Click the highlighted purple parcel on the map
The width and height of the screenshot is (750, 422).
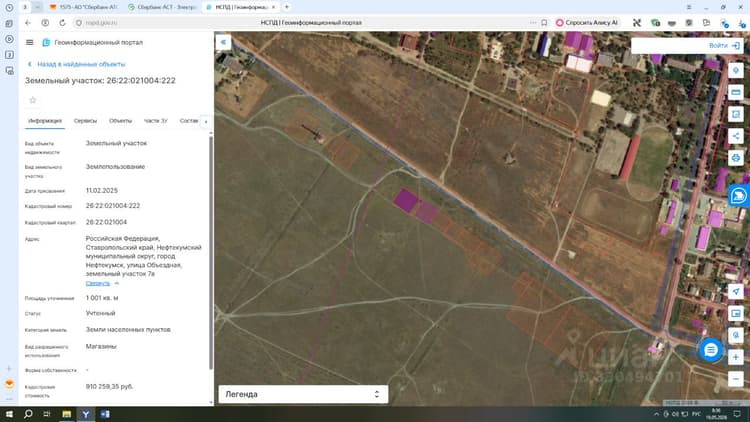pos(406,200)
